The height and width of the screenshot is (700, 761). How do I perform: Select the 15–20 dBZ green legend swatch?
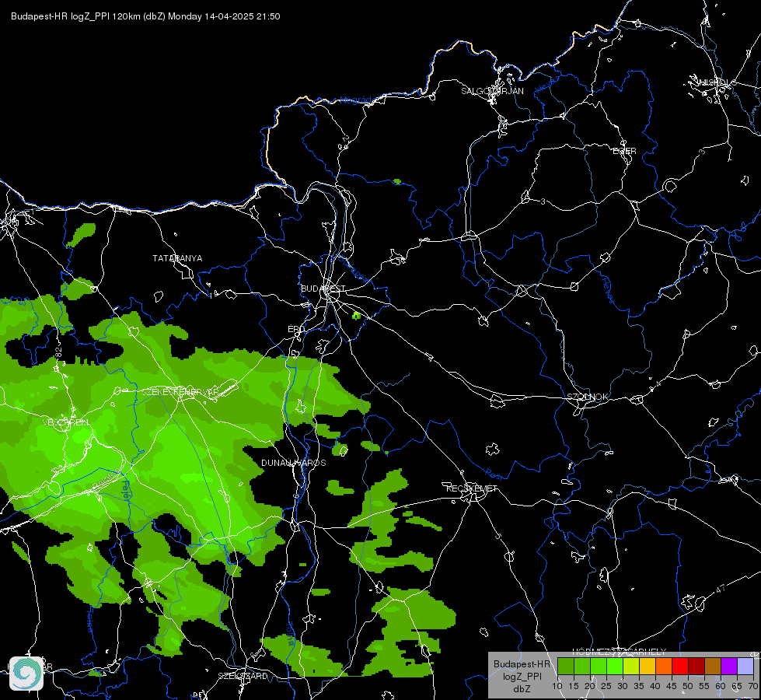point(582,666)
